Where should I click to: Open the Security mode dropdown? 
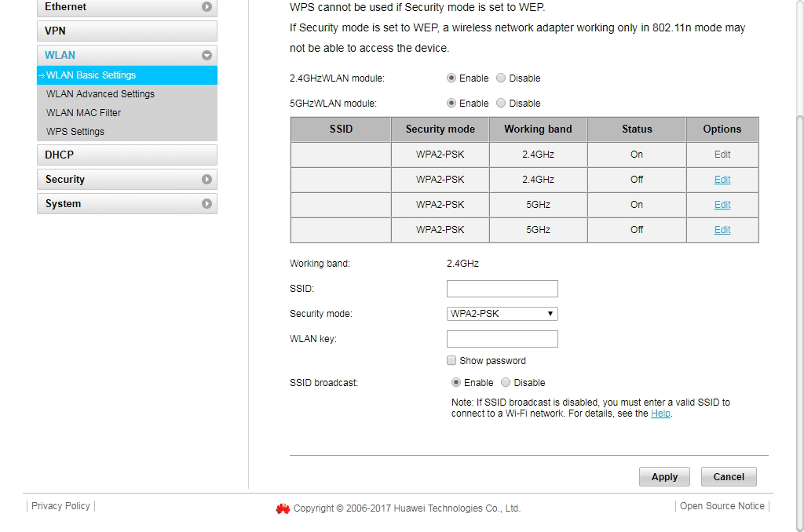pos(502,314)
